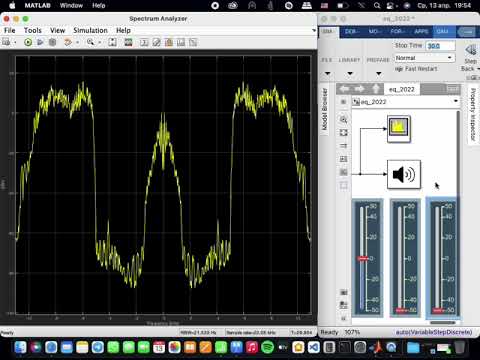Expand the FILE section arrow

328,73
